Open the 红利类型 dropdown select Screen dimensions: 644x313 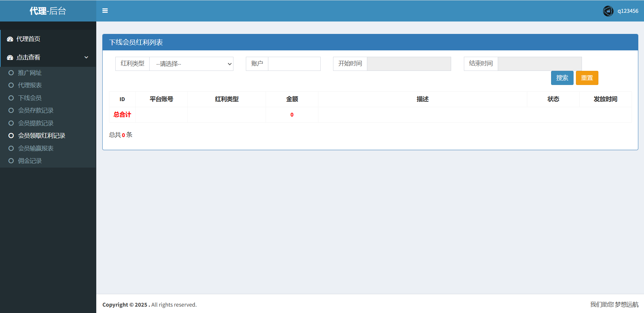pyautogui.click(x=191, y=64)
